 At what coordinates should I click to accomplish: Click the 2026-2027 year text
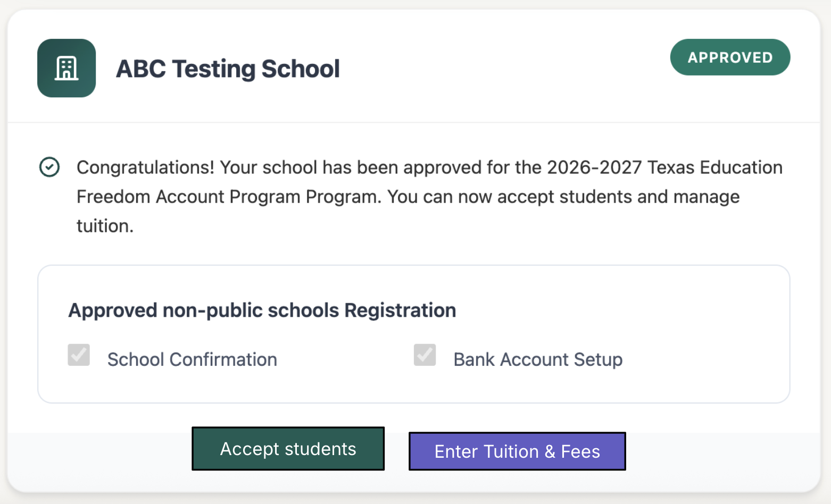pyautogui.click(x=594, y=167)
